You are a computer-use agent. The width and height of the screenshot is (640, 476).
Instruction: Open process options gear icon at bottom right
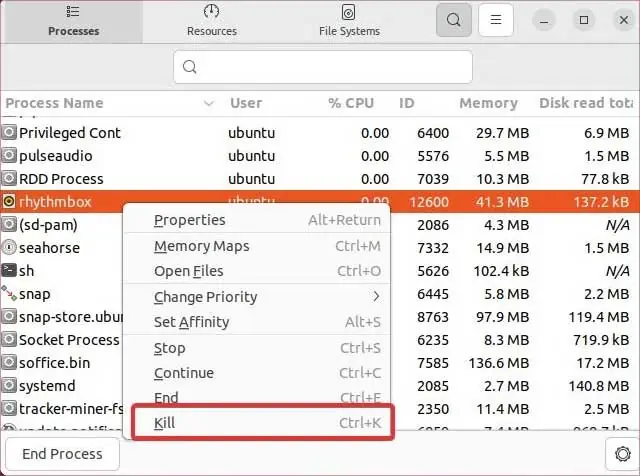point(618,453)
